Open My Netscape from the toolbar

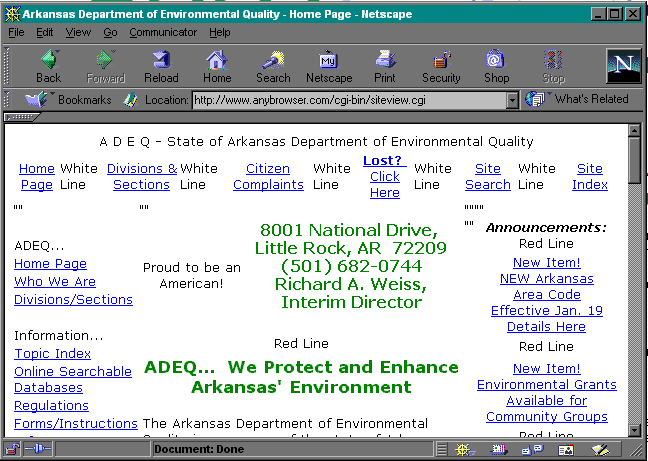[x=329, y=66]
